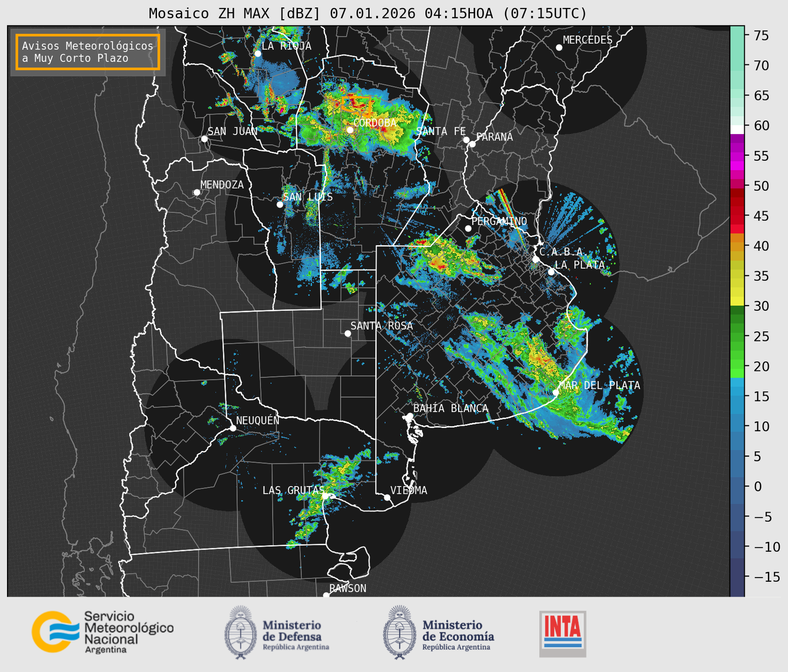Click the LA PLATA city label
788x672 pixels.
click(x=580, y=265)
